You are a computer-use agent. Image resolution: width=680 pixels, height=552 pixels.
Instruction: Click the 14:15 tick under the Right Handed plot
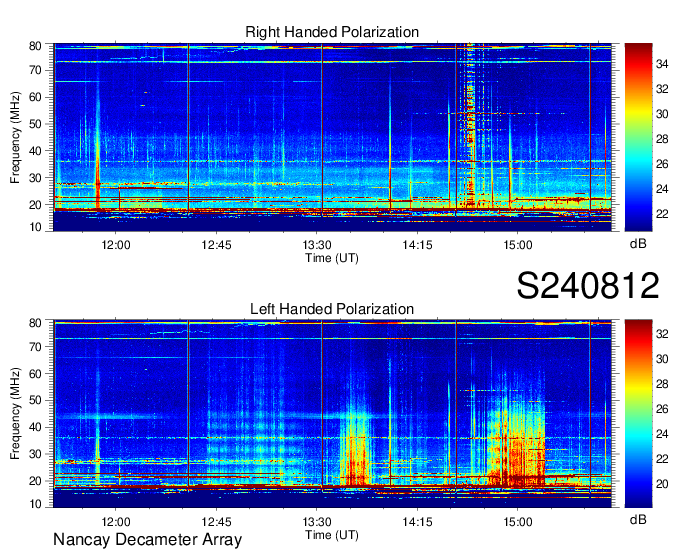(x=417, y=245)
